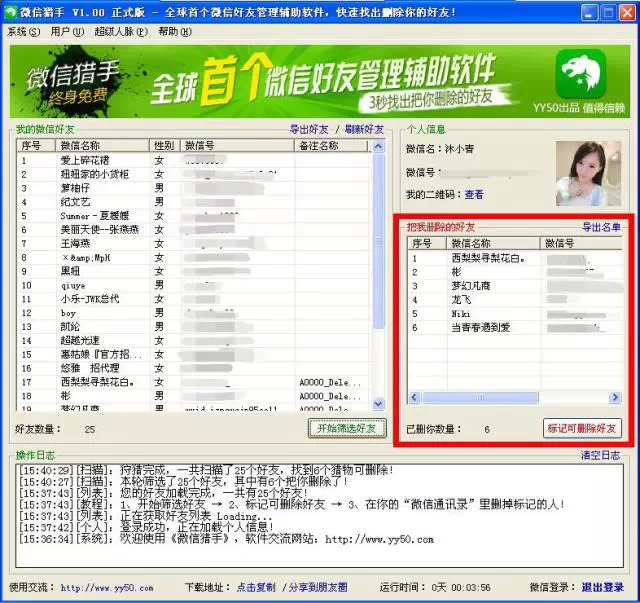This screenshot has width=640, height=603.
Task: Open the 系统 menu
Action: (23, 32)
